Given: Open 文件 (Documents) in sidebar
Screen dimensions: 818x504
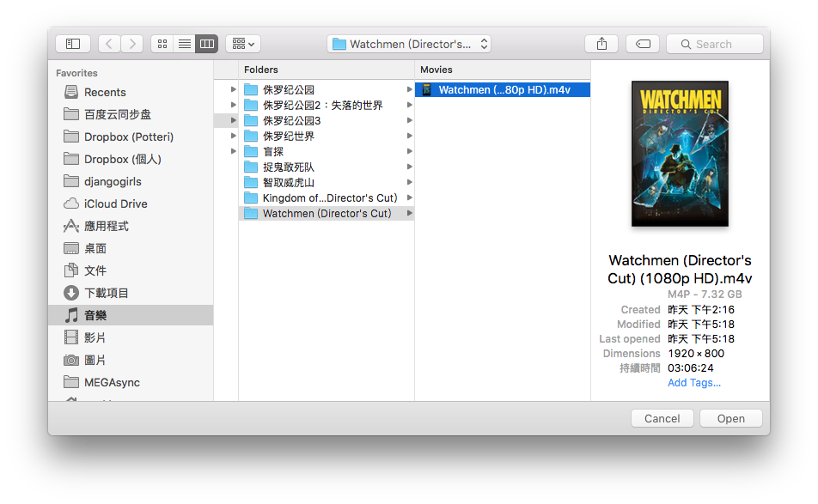Looking at the screenshot, I should point(131,271).
